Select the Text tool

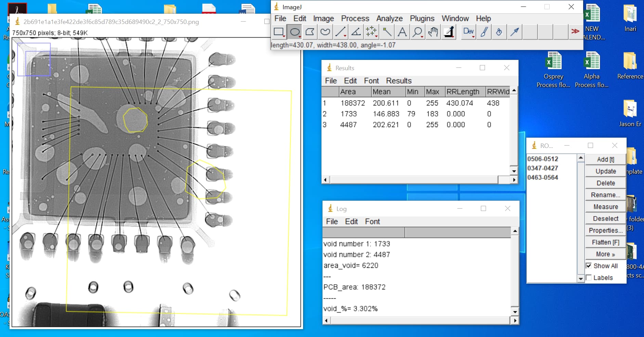pos(402,32)
